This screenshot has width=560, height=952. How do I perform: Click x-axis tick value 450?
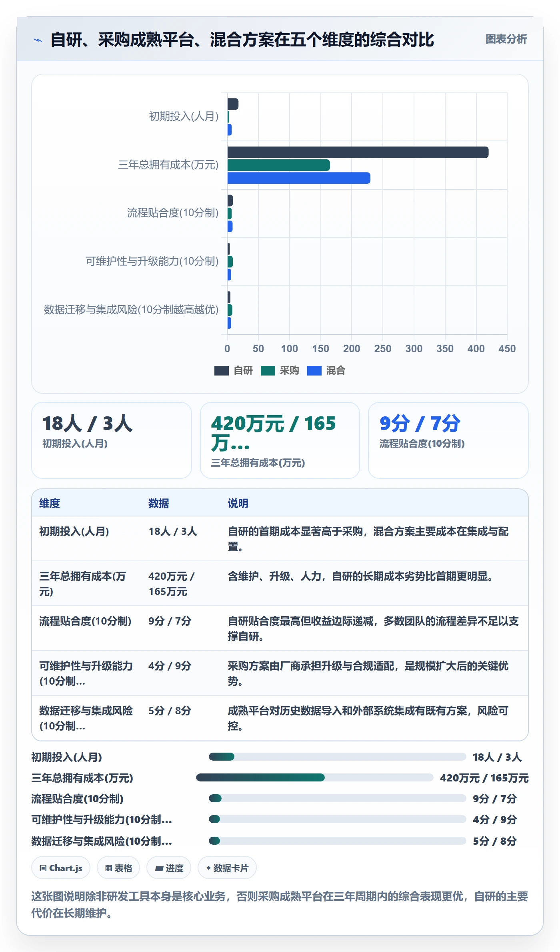pos(507,349)
